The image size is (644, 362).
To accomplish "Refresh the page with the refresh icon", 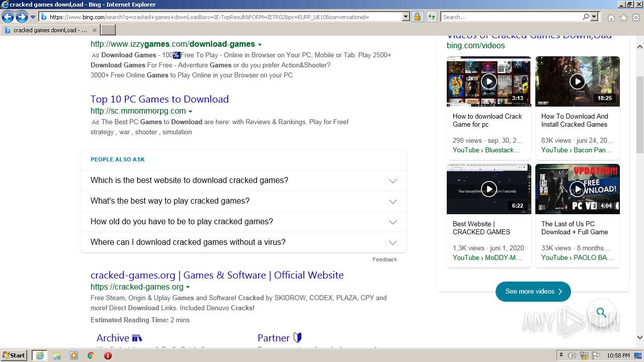I will pyautogui.click(x=431, y=17).
